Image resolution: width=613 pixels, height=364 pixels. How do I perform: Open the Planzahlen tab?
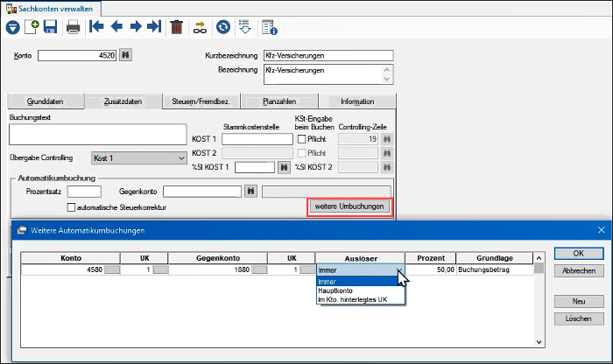[279, 101]
